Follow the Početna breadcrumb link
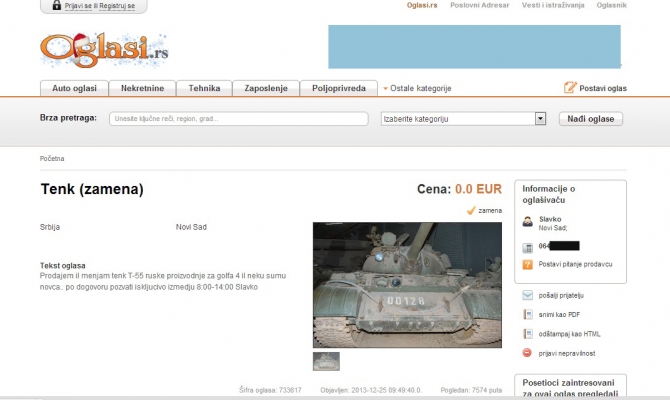Screen dimensions: 670x400 click(x=51, y=158)
